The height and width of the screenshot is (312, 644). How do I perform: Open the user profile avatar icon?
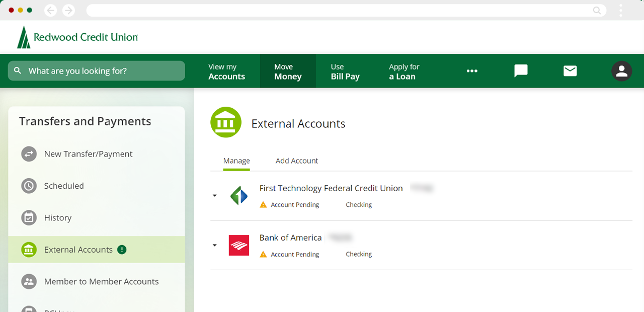(622, 71)
